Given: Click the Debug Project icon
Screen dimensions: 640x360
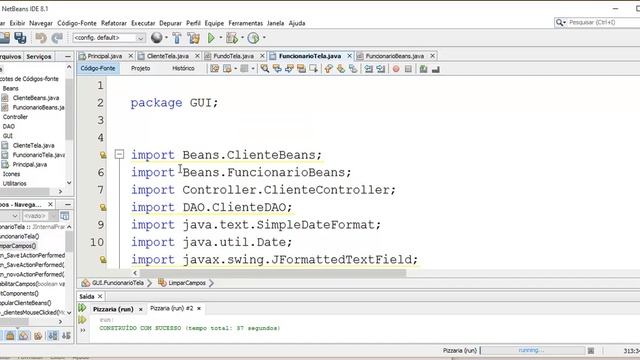Looking at the screenshot, I should (x=232, y=38).
